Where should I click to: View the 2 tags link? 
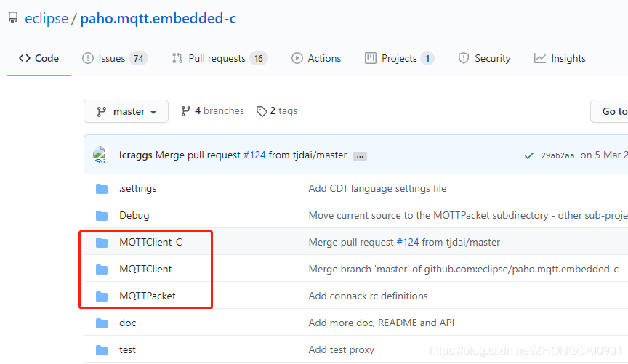pos(277,111)
